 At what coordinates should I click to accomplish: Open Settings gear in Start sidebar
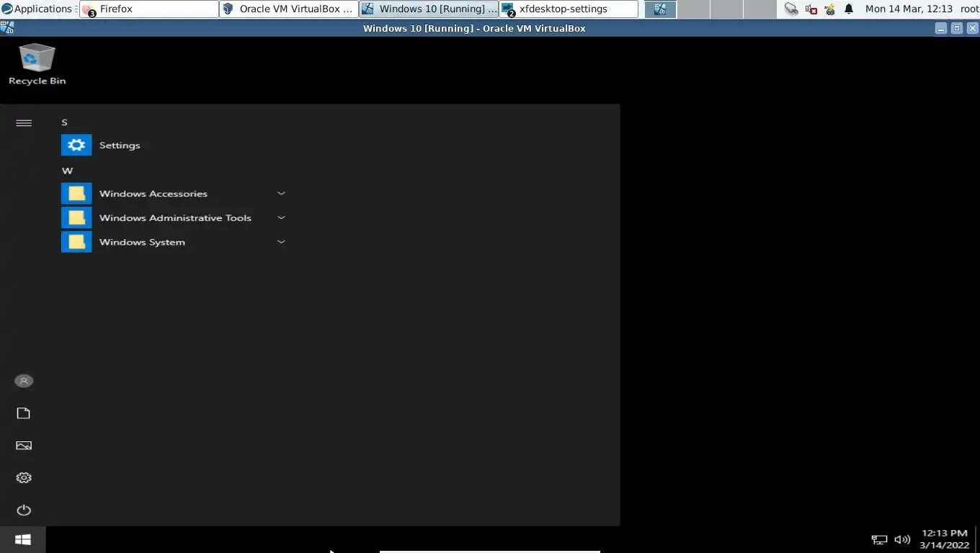pyautogui.click(x=24, y=478)
